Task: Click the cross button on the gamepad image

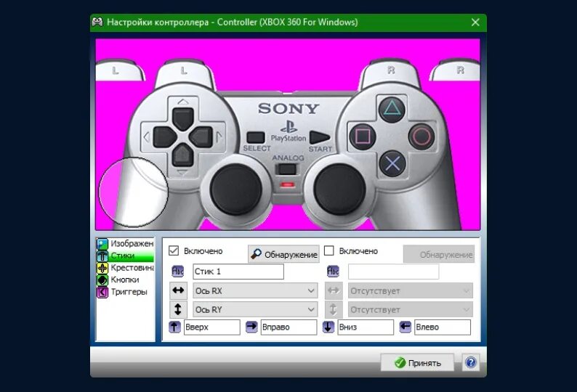Action: (392, 163)
